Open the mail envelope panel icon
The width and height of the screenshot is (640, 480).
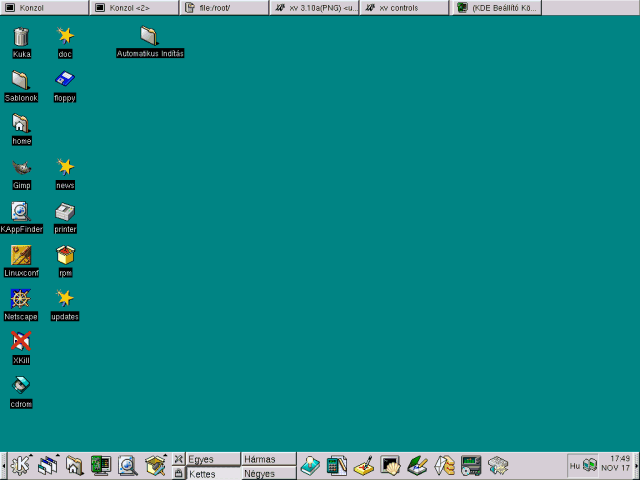pos(444,465)
